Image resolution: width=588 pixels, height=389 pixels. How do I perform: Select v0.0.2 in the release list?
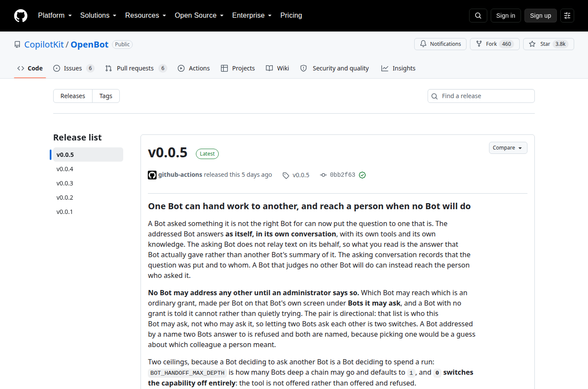tap(88, 198)
